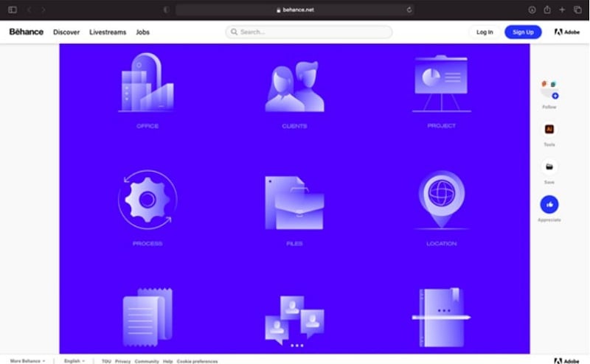Click the Location globe pin icon

(x=441, y=200)
